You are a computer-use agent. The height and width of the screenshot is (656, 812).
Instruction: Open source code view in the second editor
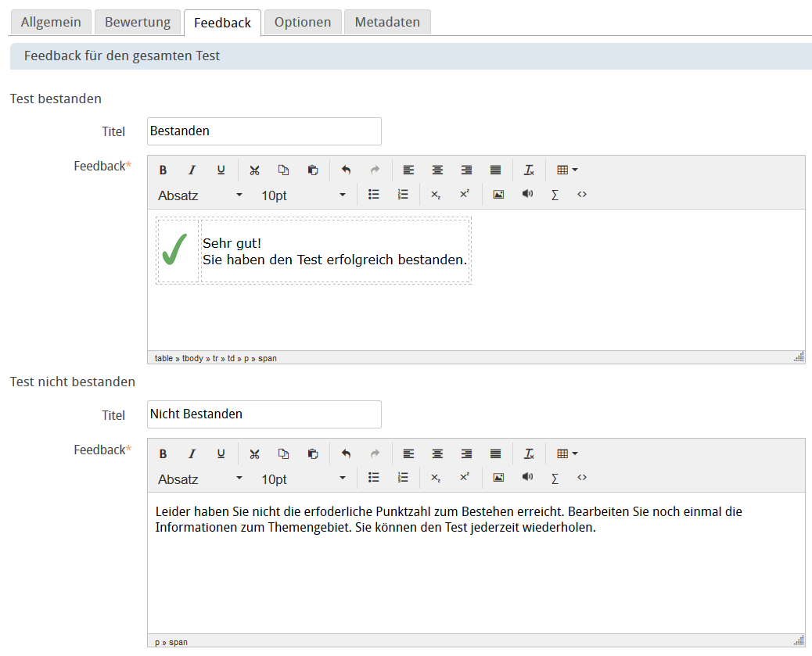(x=582, y=478)
